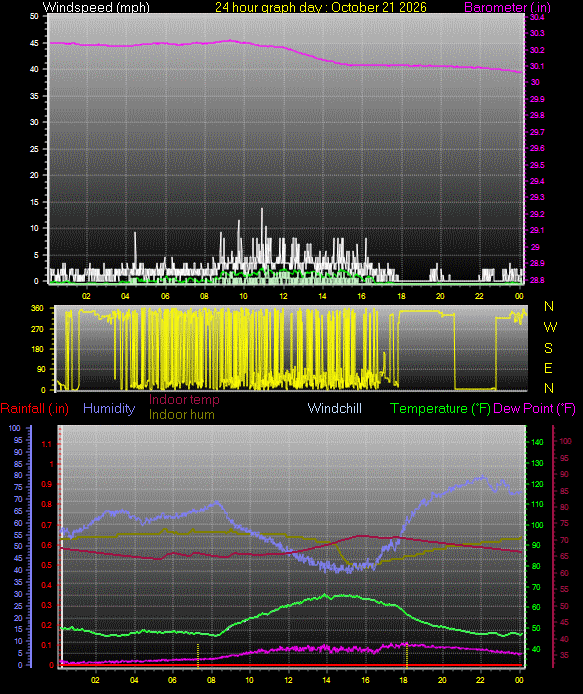Select the '0.5' value on the rainfall axis

(x=46, y=566)
